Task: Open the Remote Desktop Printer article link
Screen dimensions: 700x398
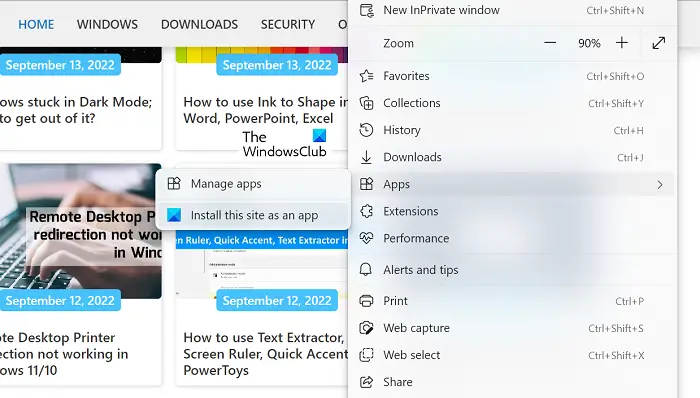Action: click(64, 354)
